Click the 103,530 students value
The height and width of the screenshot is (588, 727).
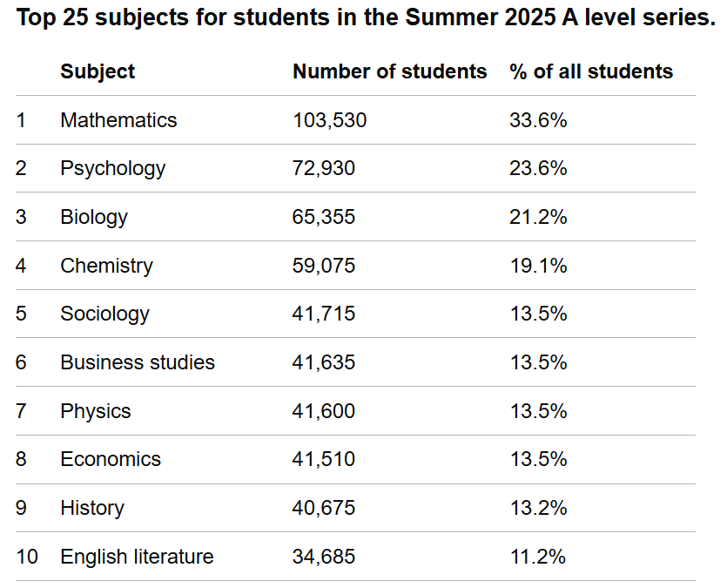(329, 120)
